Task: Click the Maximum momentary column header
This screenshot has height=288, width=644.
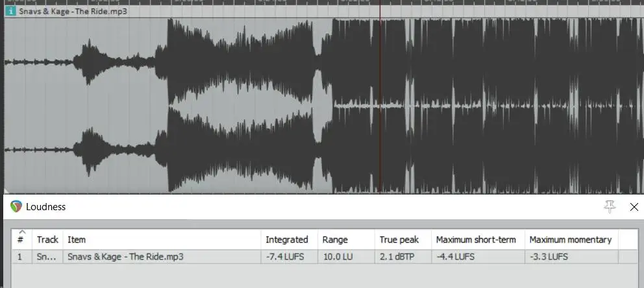Action: (570, 239)
